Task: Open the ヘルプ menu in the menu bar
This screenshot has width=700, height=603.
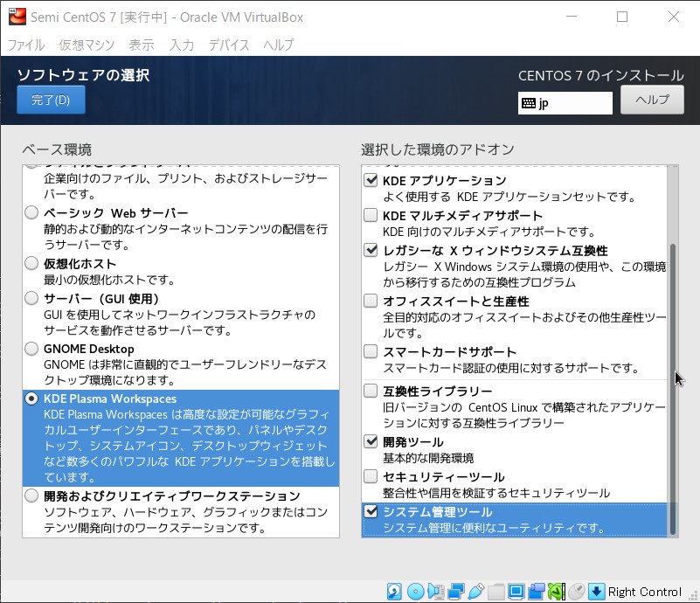Action: click(x=279, y=45)
